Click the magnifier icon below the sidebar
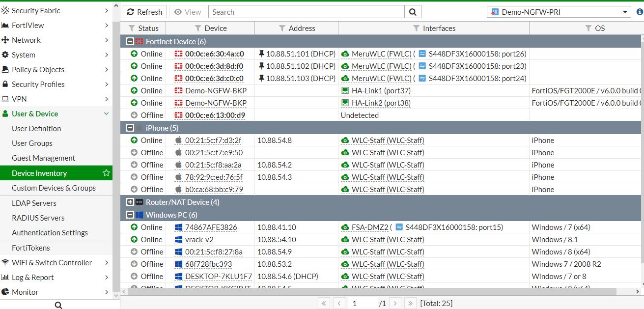 tap(58, 305)
